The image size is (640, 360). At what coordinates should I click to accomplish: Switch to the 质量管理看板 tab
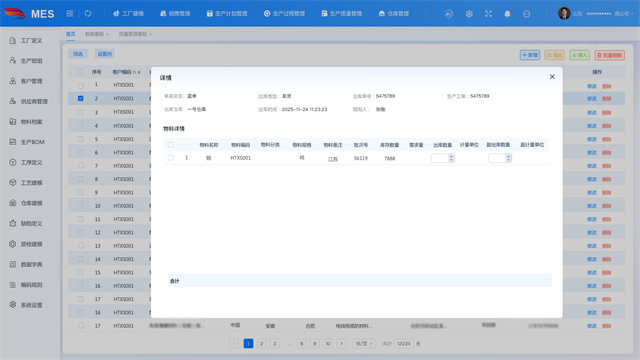[x=134, y=34]
